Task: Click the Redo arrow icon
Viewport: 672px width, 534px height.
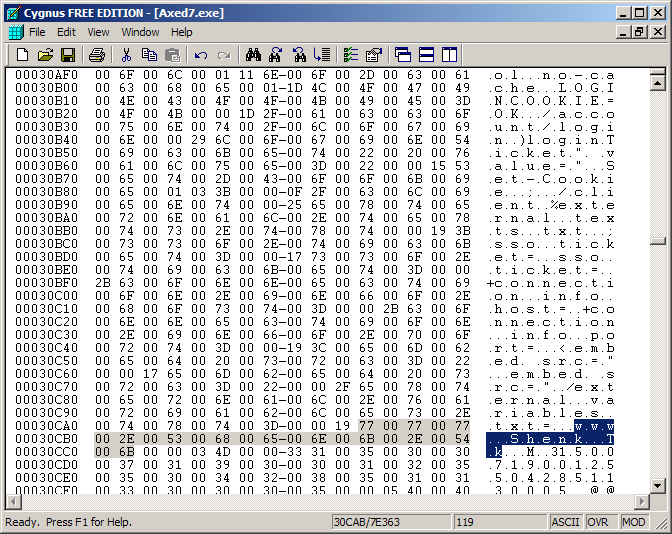Action: point(224,55)
